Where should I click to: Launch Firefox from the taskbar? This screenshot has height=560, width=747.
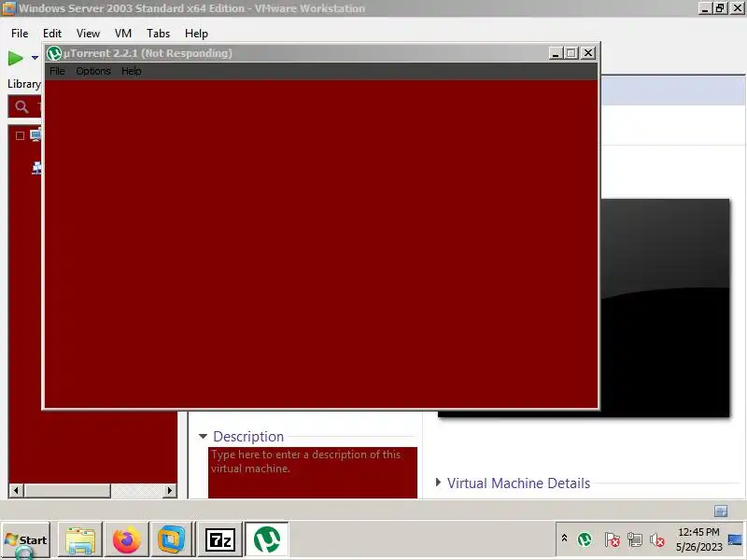click(126, 540)
